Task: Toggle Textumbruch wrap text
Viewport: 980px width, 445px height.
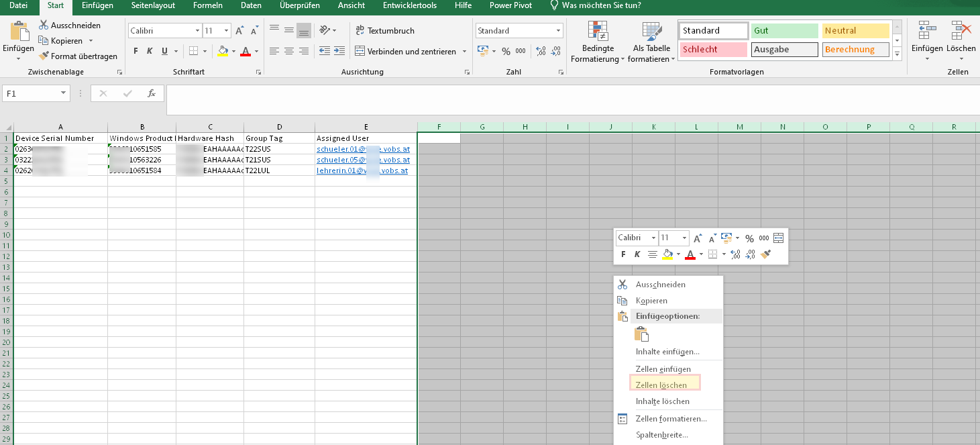Action: click(384, 31)
